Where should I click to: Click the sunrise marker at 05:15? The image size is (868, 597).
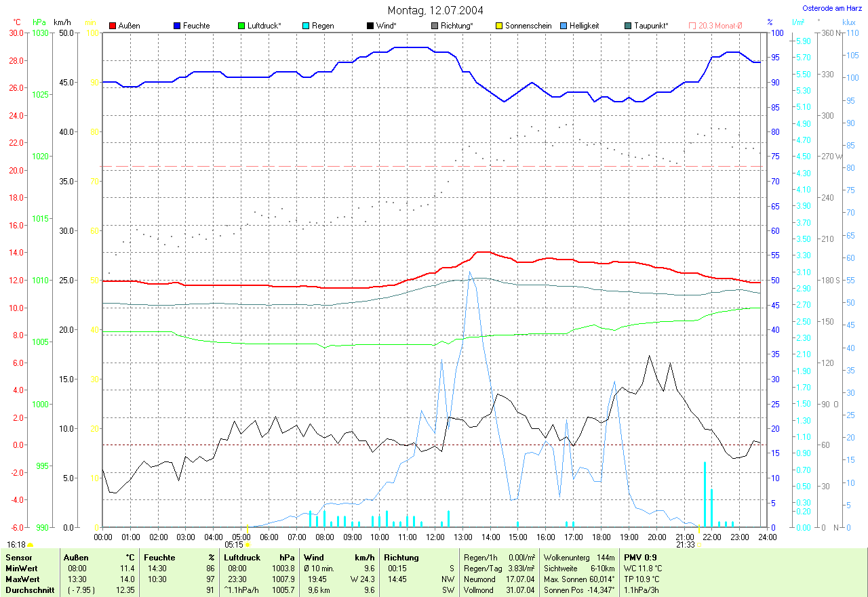coord(248,544)
